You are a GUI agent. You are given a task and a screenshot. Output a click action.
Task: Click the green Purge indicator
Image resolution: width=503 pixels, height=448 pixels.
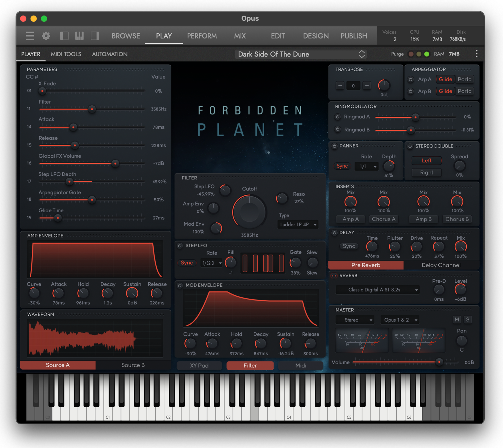[427, 54]
